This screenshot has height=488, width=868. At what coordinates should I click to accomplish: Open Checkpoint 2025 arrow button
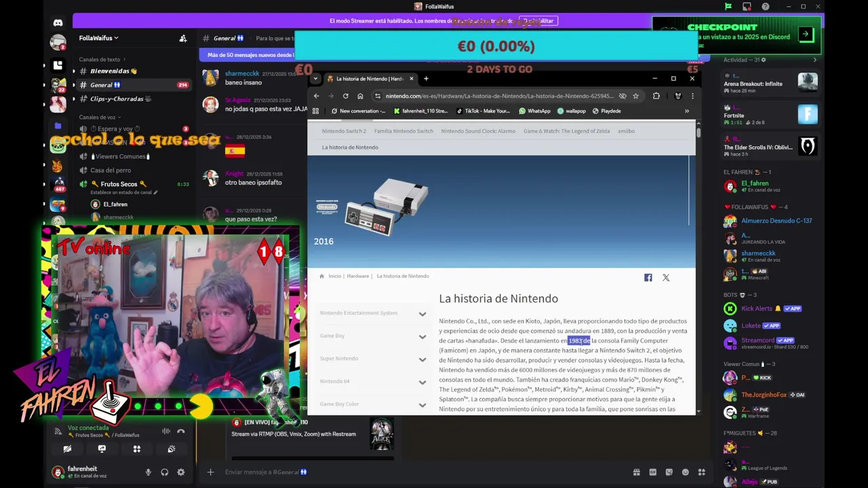click(x=805, y=34)
